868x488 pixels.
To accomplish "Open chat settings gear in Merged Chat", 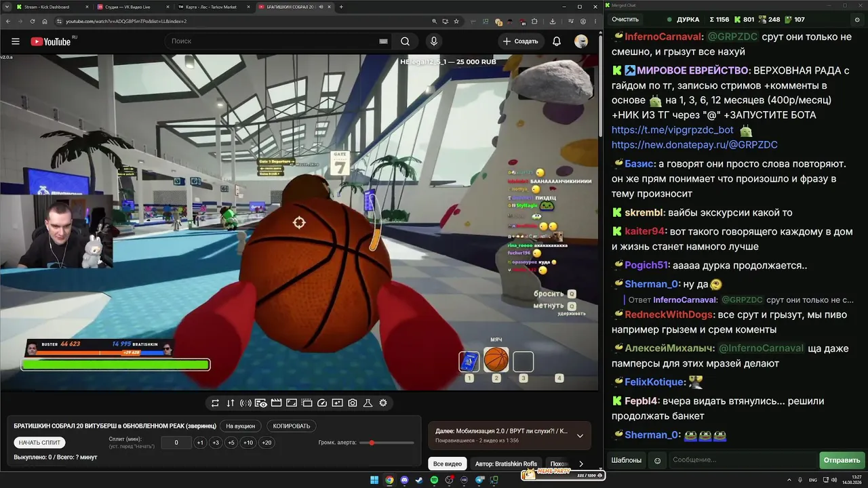I will pyautogui.click(x=857, y=20).
